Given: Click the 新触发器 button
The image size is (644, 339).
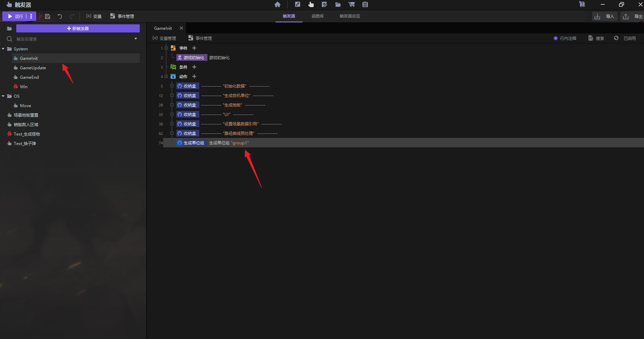Looking at the screenshot, I should click(x=78, y=28).
